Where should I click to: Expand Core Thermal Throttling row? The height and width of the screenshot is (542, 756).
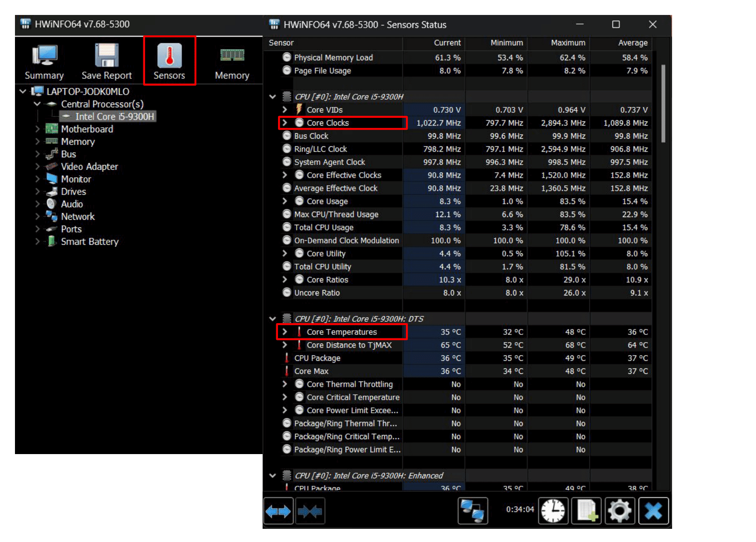coord(284,384)
